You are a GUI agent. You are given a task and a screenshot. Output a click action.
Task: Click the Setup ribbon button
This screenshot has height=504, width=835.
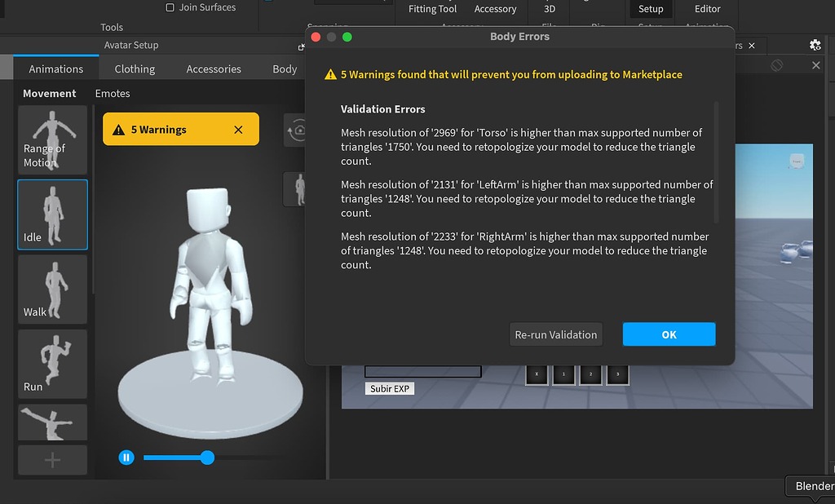tap(651, 9)
